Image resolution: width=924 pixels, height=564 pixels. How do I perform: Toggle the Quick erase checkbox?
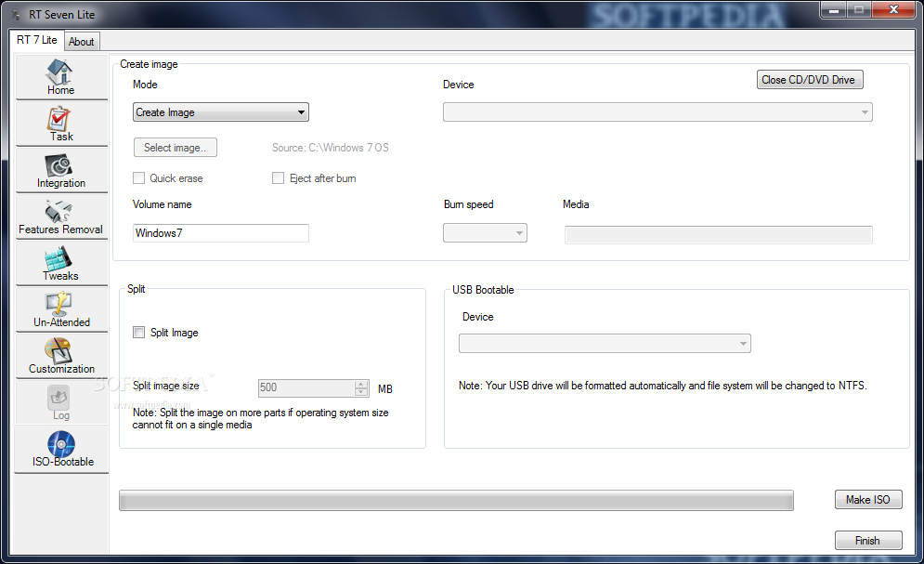tap(139, 178)
